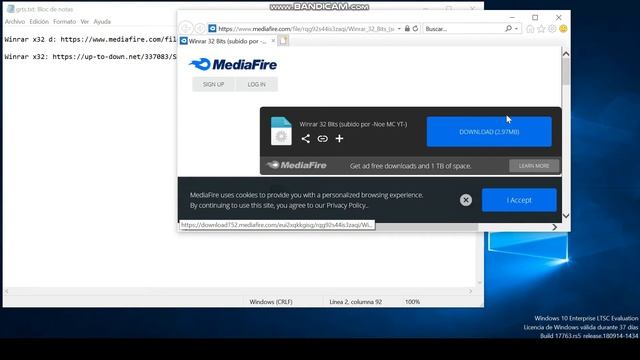Image resolution: width=640 pixels, height=360 pixels.
Task: Open the Ayuda menu in Bloc de notas
Action: tap(102, 21)
